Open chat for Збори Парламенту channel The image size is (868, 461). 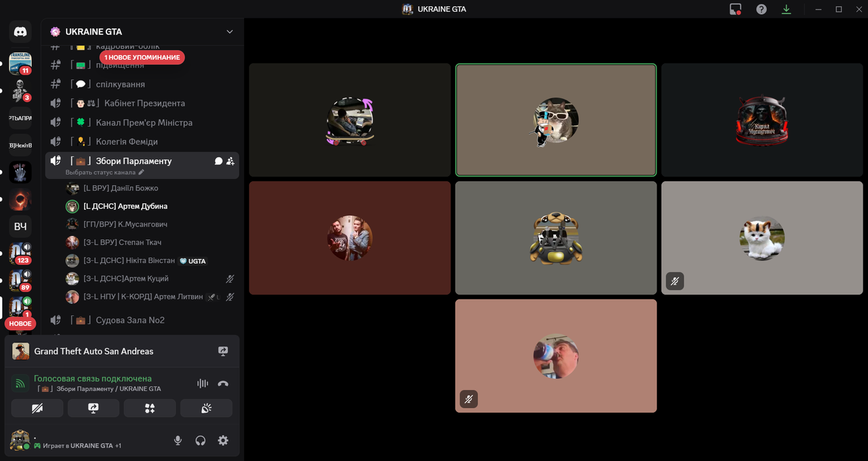tap(218, 161)
